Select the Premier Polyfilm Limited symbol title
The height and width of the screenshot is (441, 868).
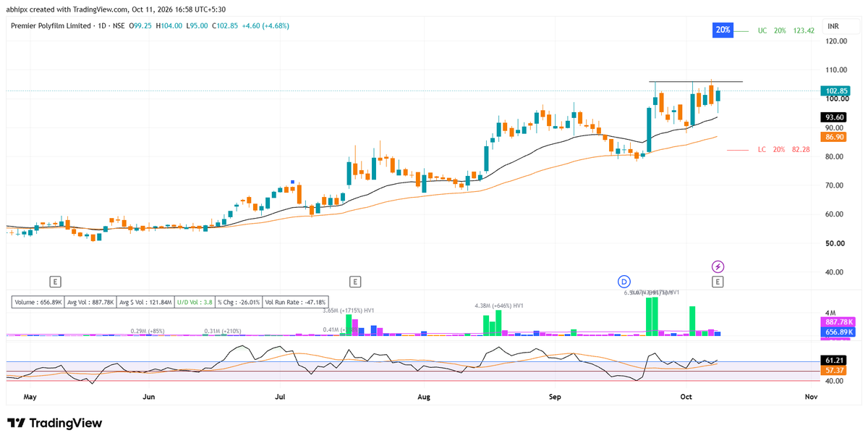pos(50,25)
